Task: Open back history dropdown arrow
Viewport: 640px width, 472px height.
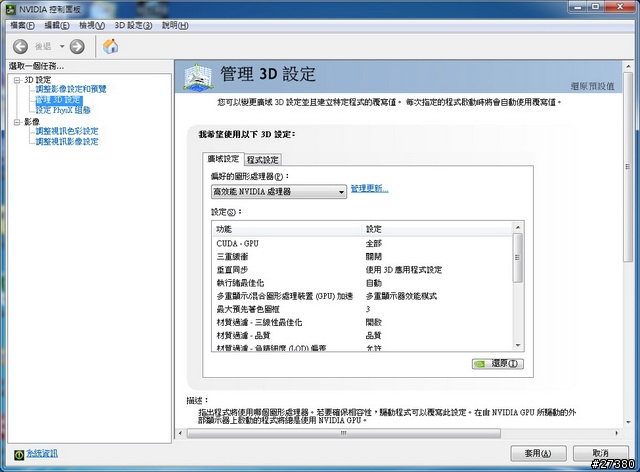Action: 62,47
